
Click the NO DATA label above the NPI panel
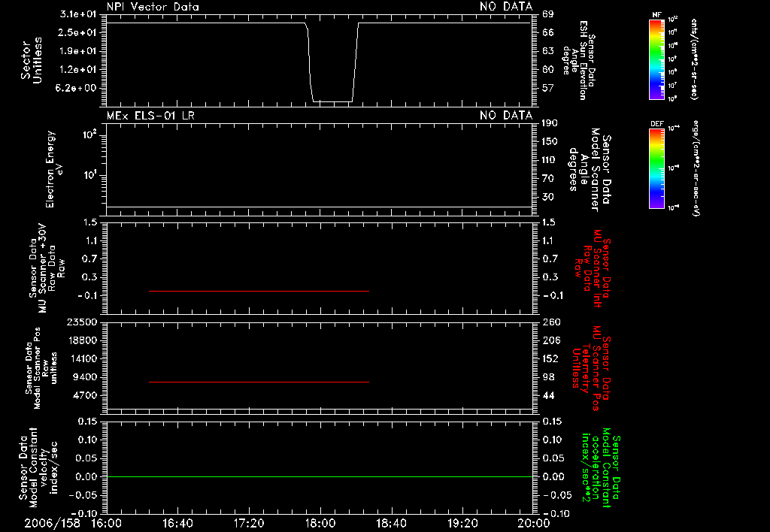506,6
